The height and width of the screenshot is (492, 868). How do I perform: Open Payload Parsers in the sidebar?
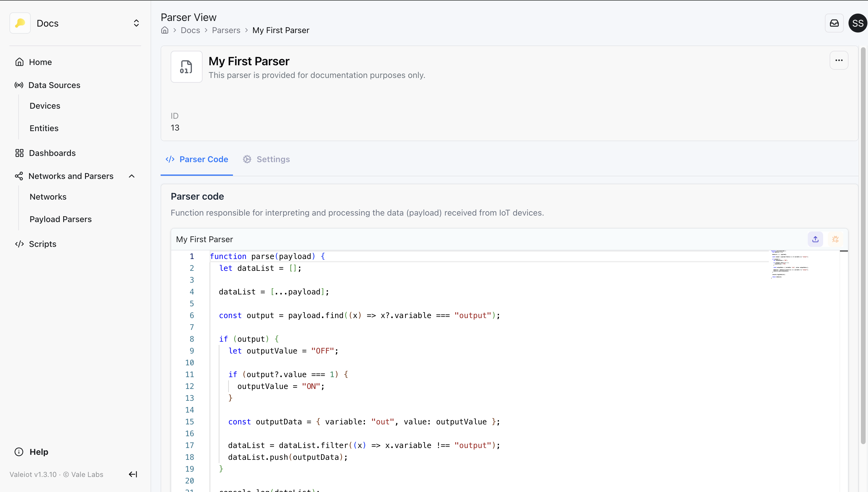tap(61, 219)
